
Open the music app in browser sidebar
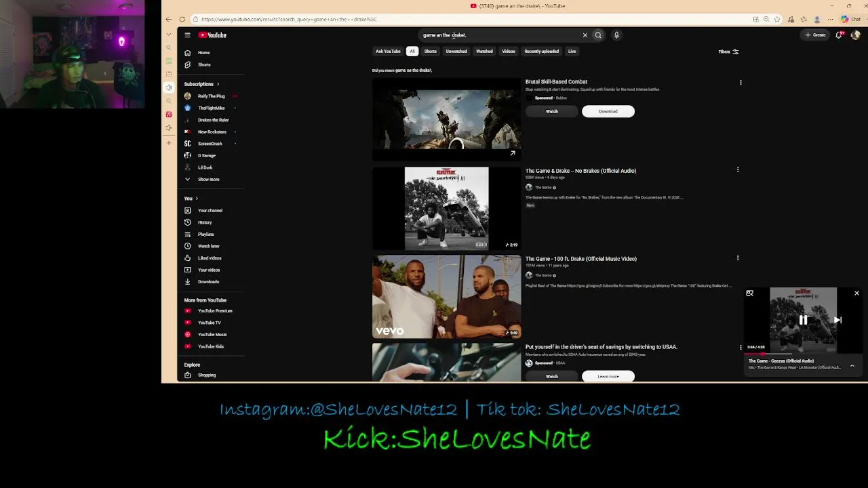(x=169, y=114)
